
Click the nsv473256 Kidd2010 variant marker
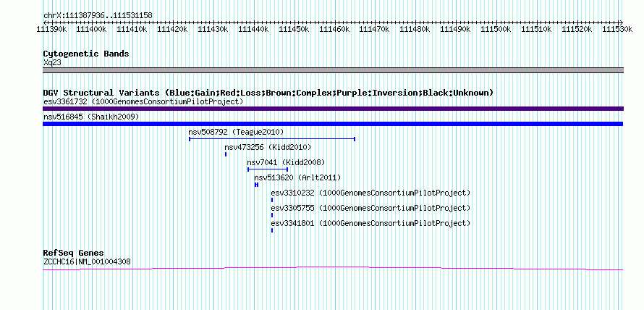(226, 154)
